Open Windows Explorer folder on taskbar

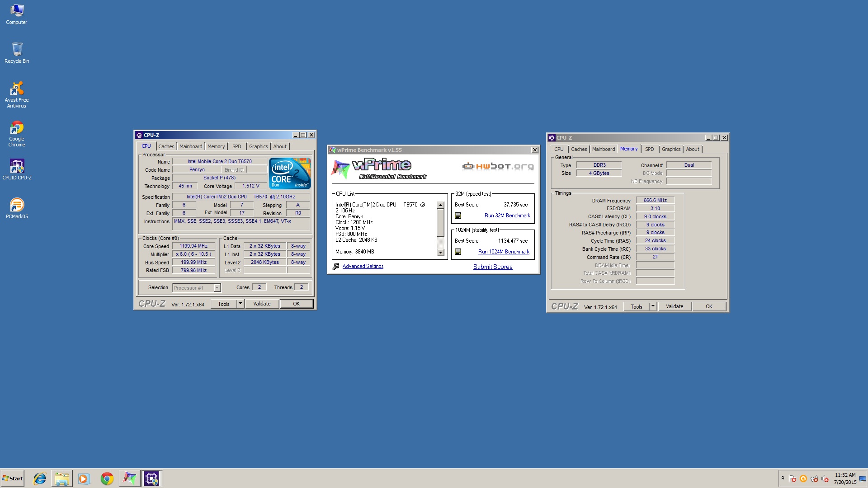coord(62,479)
